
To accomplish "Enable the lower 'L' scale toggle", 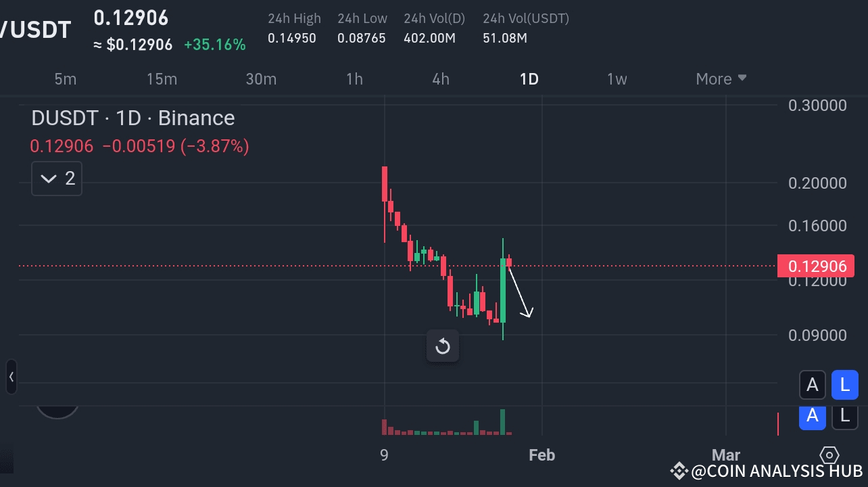I will coord(845,417).
